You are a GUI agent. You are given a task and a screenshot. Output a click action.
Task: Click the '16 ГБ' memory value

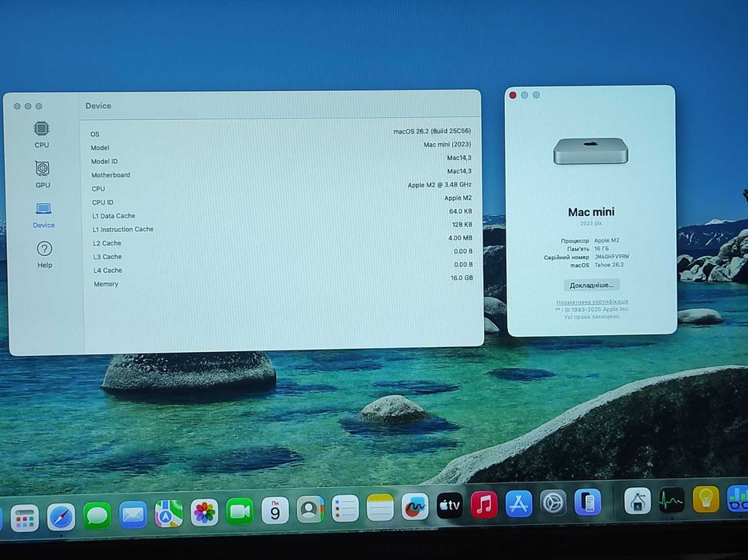coord(601,249)
